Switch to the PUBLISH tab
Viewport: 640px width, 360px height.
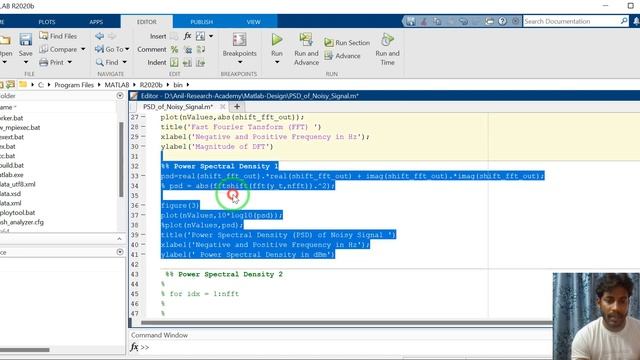(x=201, y=22)
